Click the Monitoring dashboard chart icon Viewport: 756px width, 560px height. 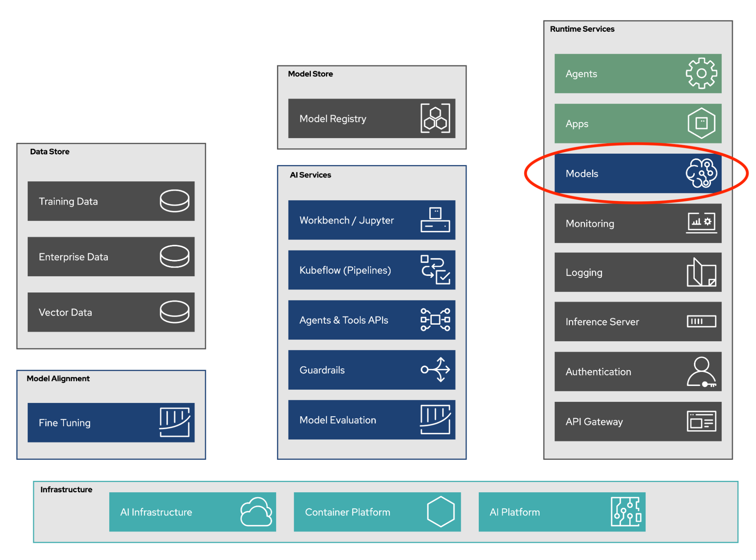click(x=701, y=223)
